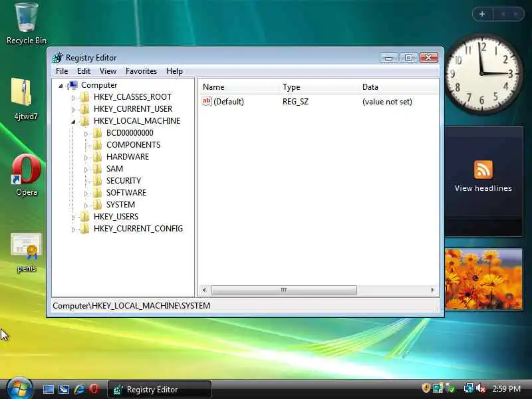The height and width of the screenshot is (399, 532).
Task: Click the HKEY_CURRENT_CONFIG folder icon
Action: click(85, 229)
